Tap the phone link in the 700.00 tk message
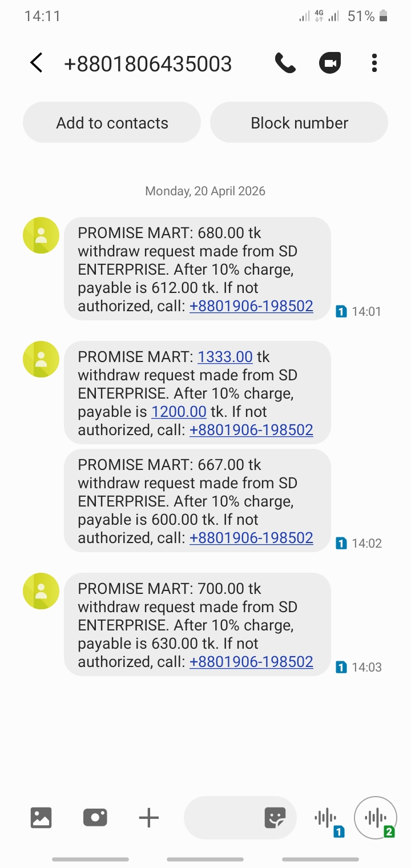The width and height of the screenshot is (411, 868). [251, 662]
